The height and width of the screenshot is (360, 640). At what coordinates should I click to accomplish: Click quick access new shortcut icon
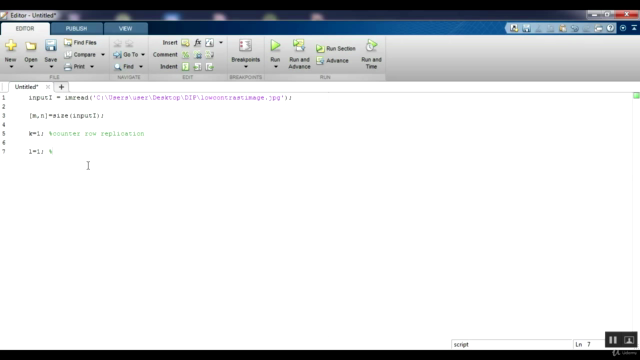click(x=514, y=28)
